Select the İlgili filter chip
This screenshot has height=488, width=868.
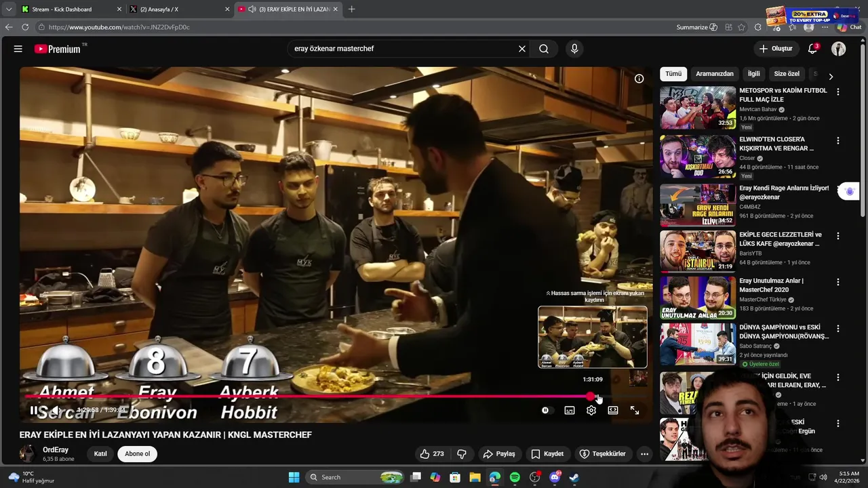click(x=754, y=74)
